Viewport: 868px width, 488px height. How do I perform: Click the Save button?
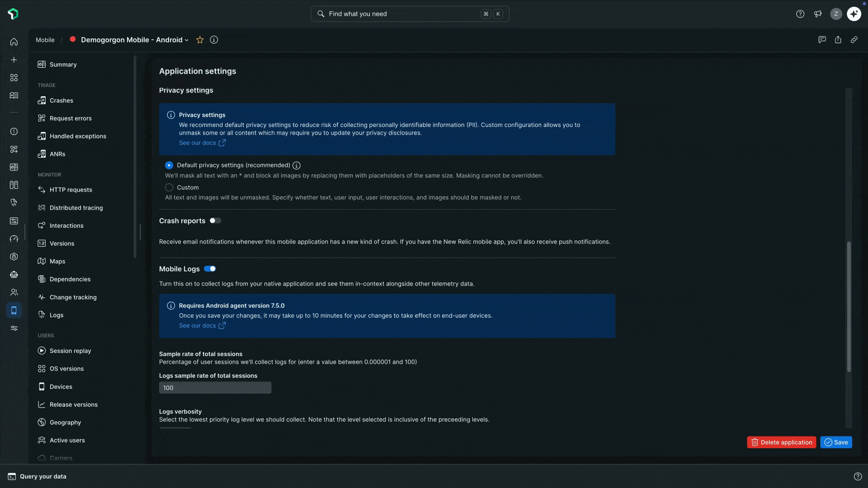tap(836, 442)
